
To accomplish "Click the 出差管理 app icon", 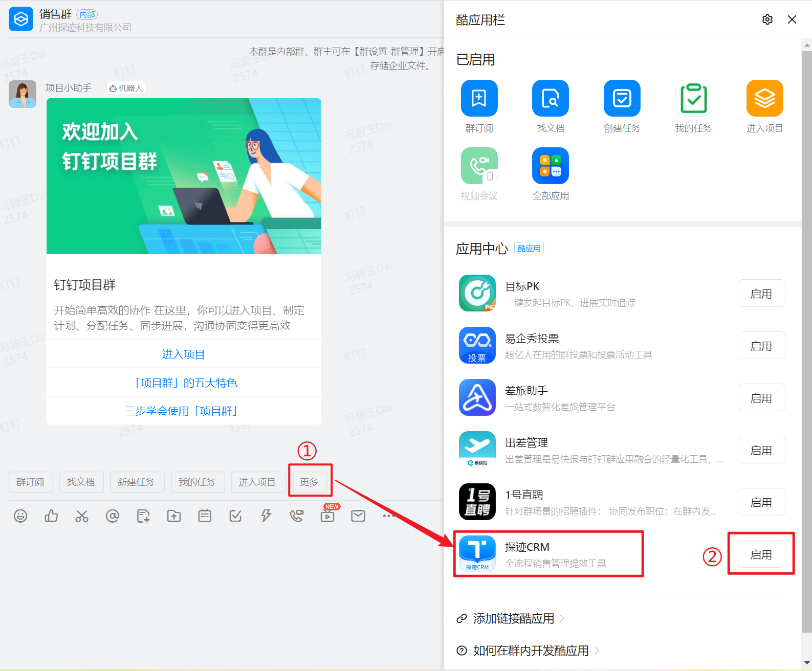I will [477, 450].
